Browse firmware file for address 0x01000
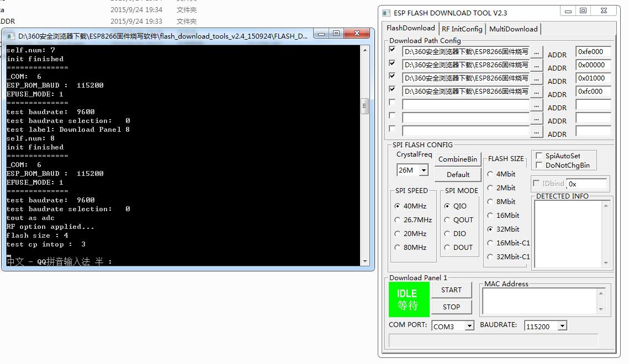 (x=536, y=78)
